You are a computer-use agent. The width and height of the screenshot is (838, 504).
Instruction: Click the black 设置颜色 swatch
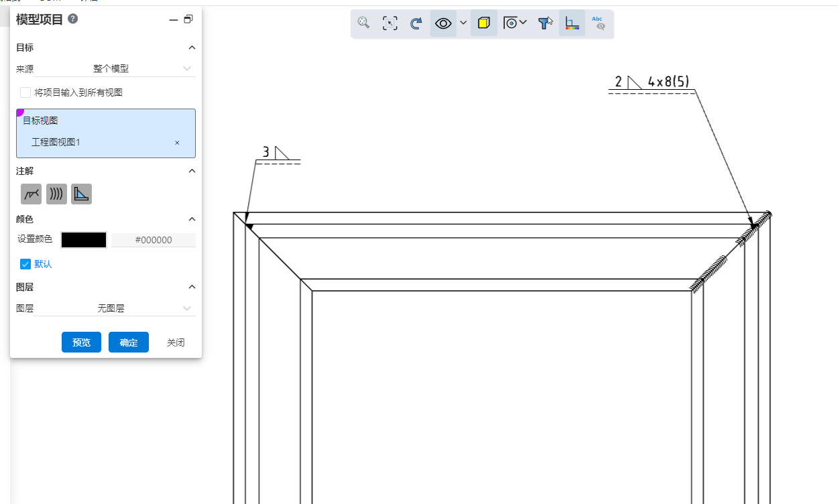point(84,240)
